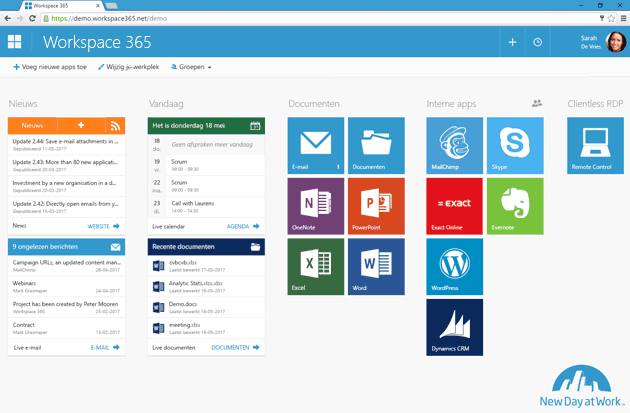Click Wijzig je werkplek
This screenshot has height=413, width=630.
point(129,67)
